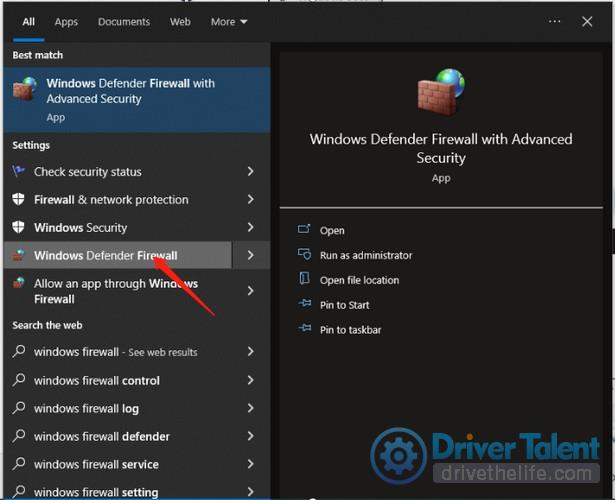Viewport: 615px width, 500px height.
Task: Expand the More dropdown filter
Action: 229,22
